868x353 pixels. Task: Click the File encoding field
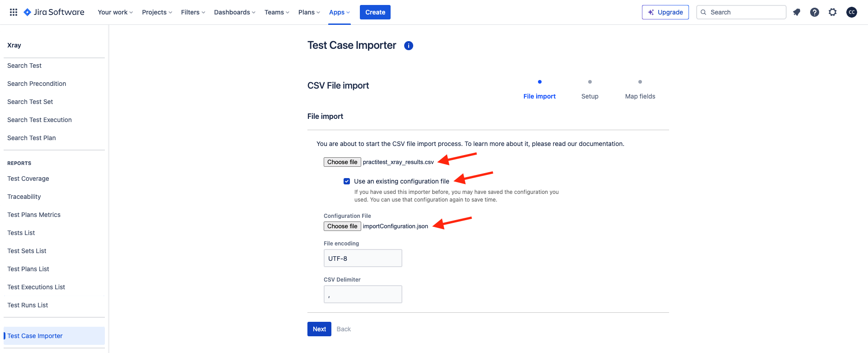point(363,258)
